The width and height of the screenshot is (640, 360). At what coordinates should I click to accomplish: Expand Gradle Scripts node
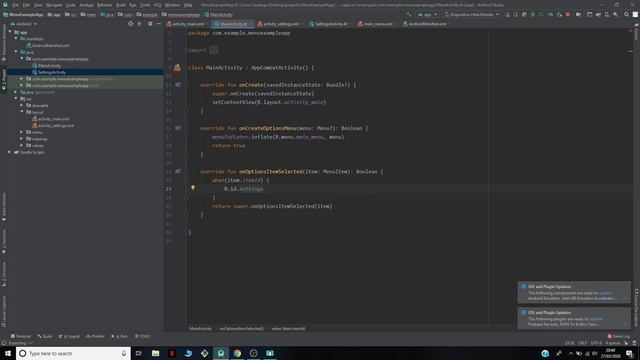10,152
